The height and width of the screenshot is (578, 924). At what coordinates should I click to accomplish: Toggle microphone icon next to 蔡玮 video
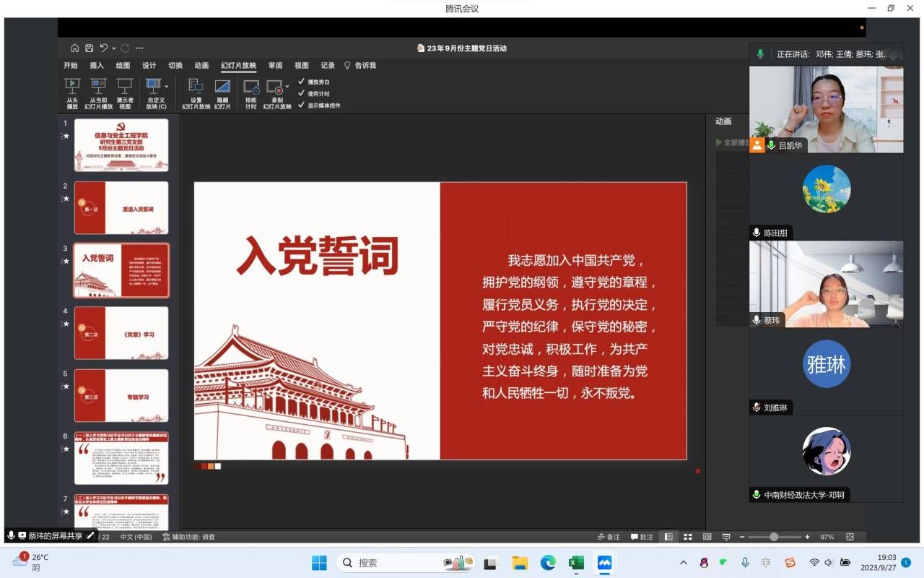[757, 320]
